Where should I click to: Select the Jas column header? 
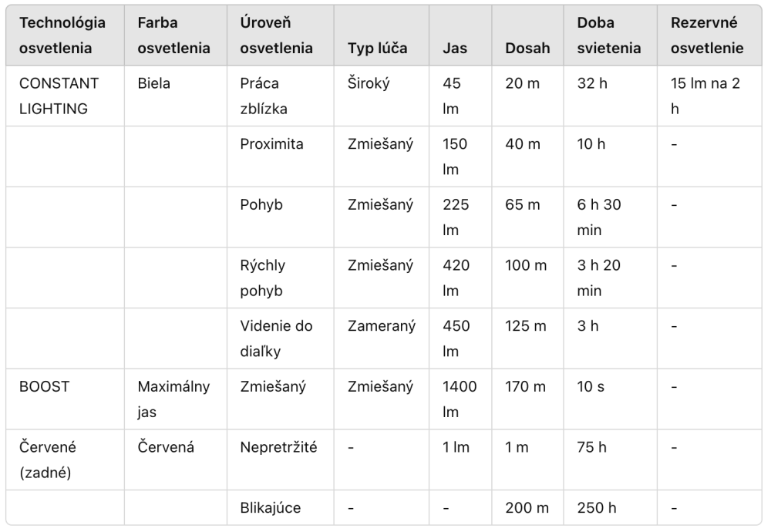pyautogui.click(x=460, y=35)
